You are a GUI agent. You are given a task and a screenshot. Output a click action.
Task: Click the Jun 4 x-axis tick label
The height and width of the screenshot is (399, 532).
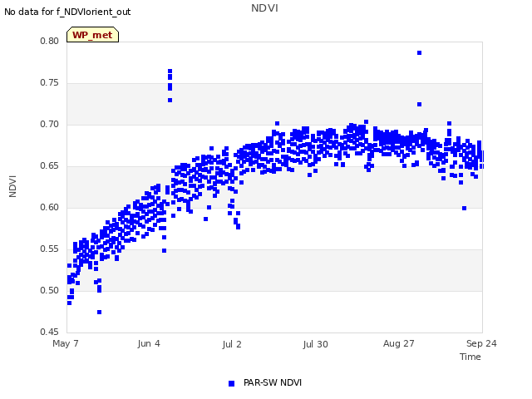(149, 343)
